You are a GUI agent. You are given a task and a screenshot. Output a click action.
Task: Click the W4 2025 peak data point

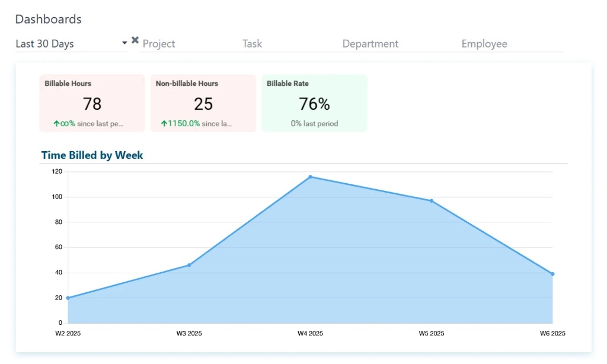(310, 177)
